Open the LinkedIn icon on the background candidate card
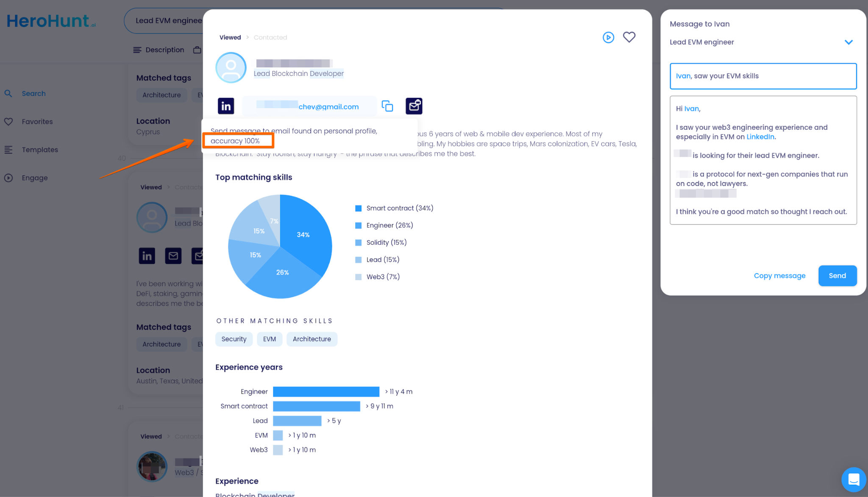Viewport: 868px width, 497px height. click(147, 256)
